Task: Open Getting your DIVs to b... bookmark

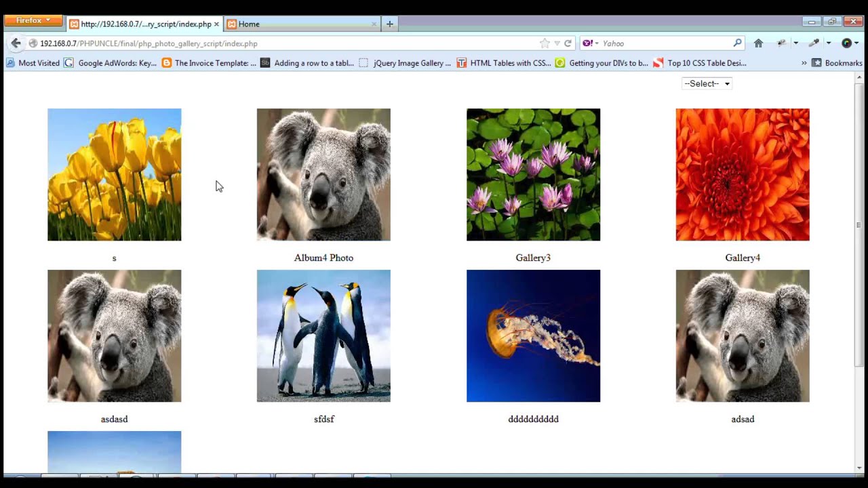Action: 601,63
